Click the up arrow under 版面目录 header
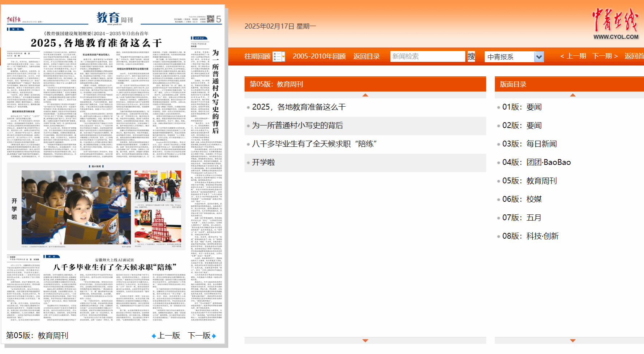 pyautogui.click(x=573, y=95)
